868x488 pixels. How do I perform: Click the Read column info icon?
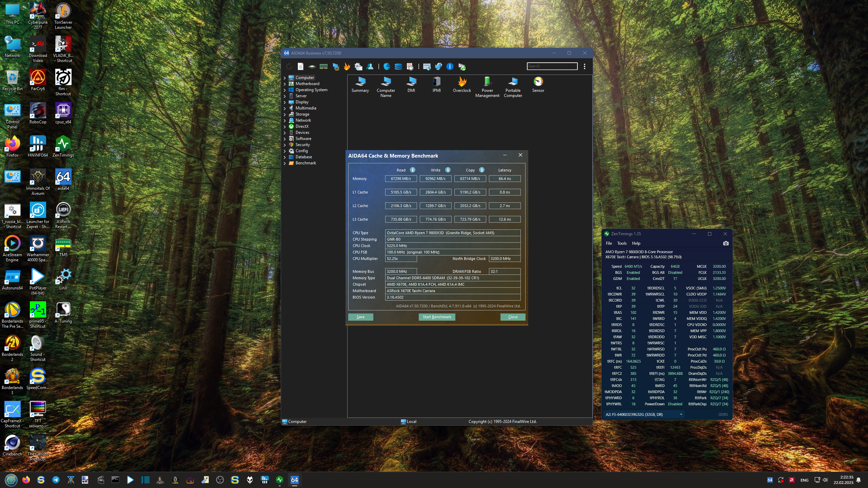click(413, 170)
